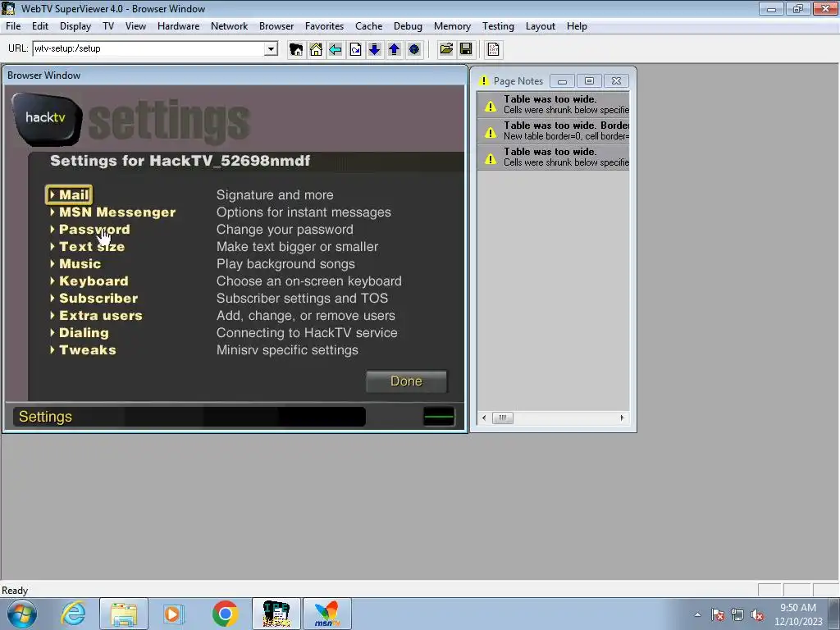840x630 pixels.
Task: Open the View menu
Action: click(x=135, y=25)
